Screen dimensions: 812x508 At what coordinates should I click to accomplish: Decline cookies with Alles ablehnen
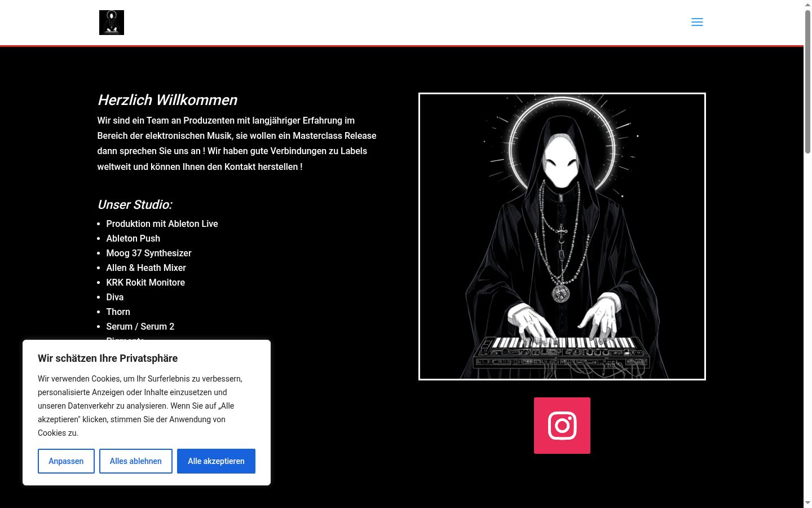click(136, 461)
